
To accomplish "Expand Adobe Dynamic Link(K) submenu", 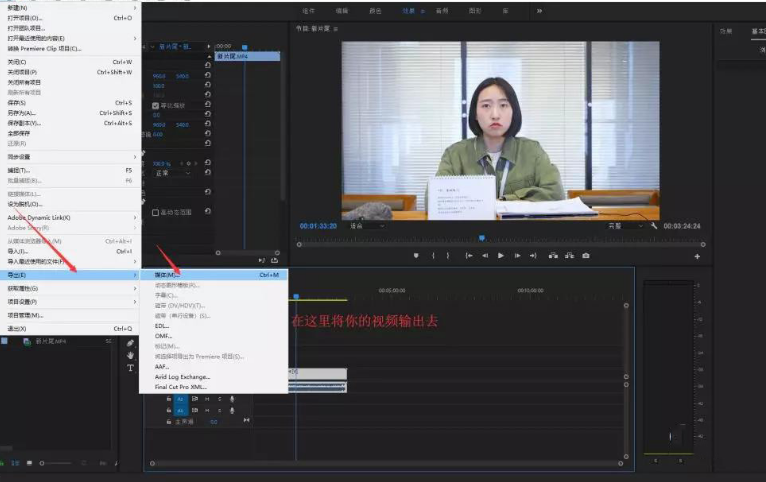I will tap(70, 217).
